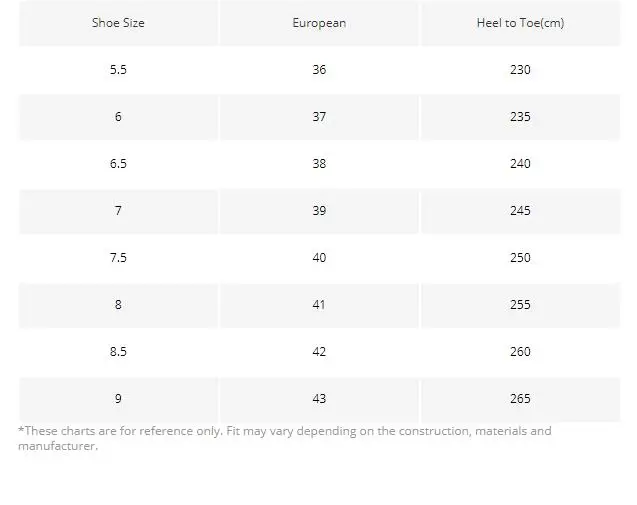Screen dimensions: 637x505
Task: Click European size 40 cell
Action: [x=319, y=258]
